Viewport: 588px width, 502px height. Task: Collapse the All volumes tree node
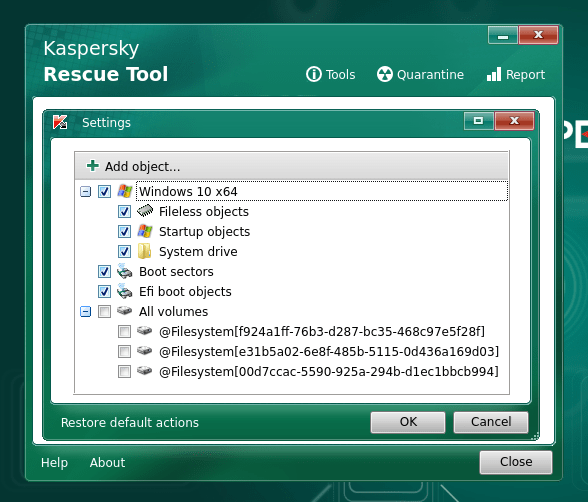(x=86, y=312)
